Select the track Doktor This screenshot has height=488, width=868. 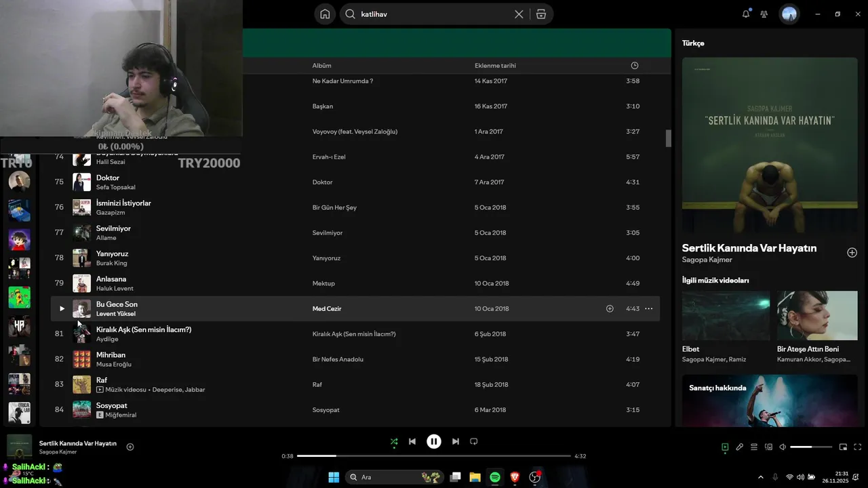[108, 178]
